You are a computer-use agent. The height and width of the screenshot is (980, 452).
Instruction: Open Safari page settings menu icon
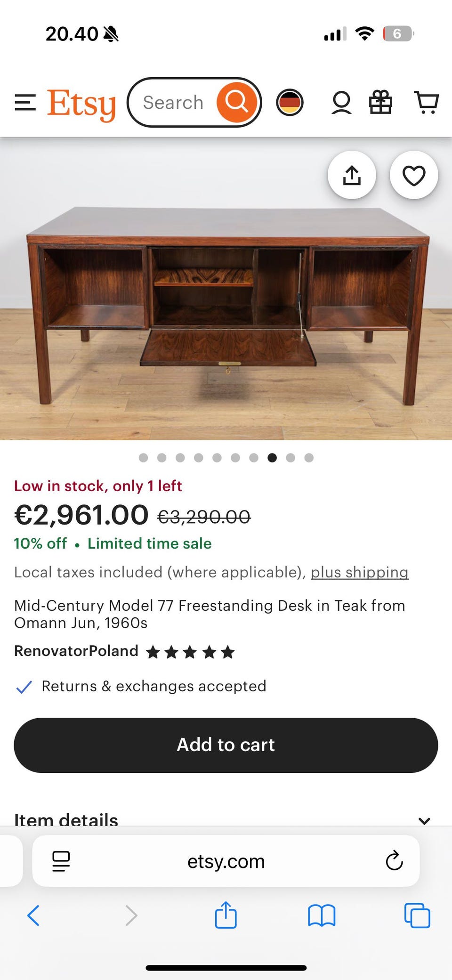coord(61,861)
